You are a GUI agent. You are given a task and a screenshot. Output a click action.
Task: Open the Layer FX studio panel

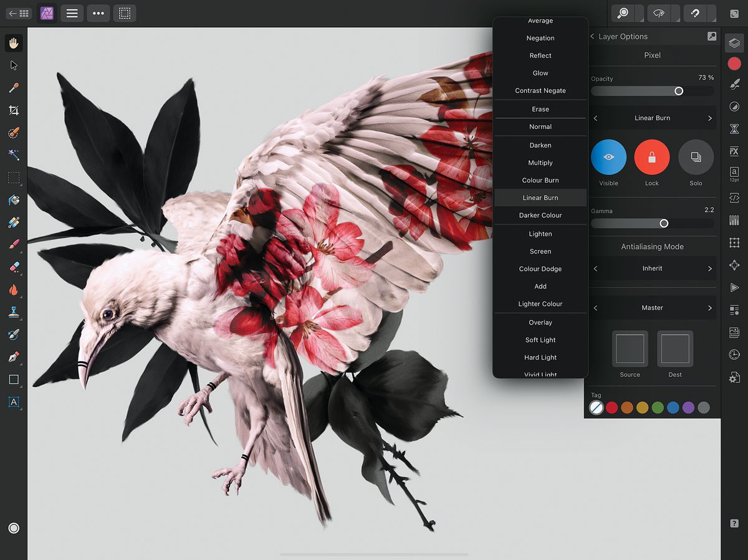tap(734, 151)
